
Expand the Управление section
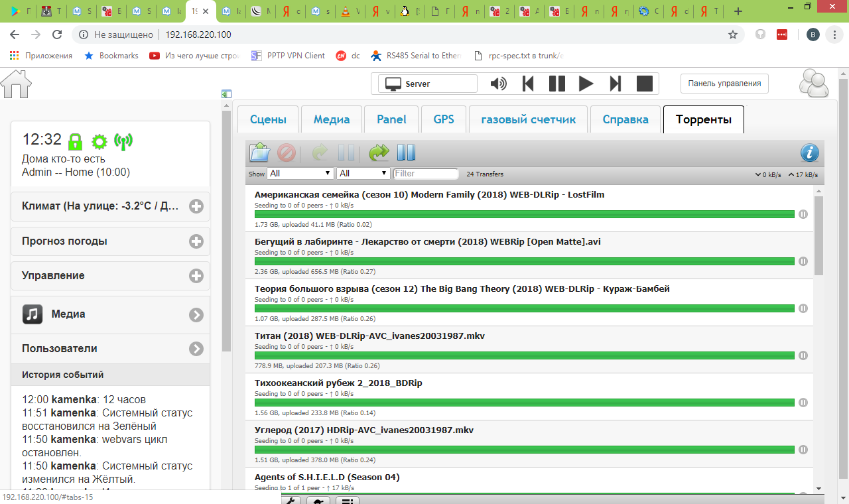coord(196,276)
